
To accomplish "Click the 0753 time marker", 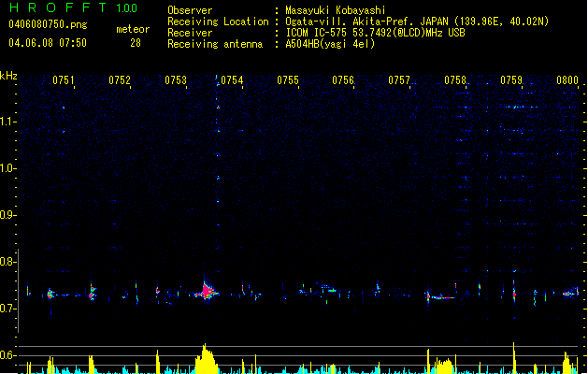I will [176, 80].
